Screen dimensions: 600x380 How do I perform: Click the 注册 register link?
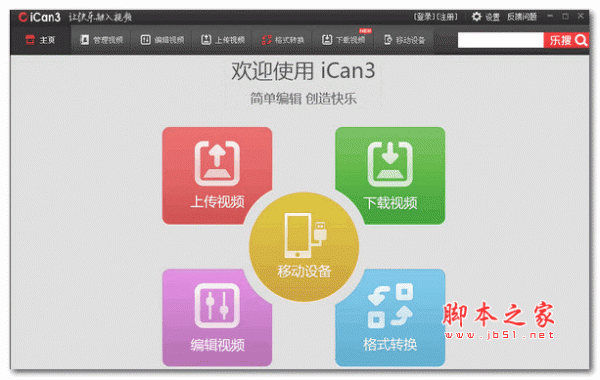coord(447,17)
